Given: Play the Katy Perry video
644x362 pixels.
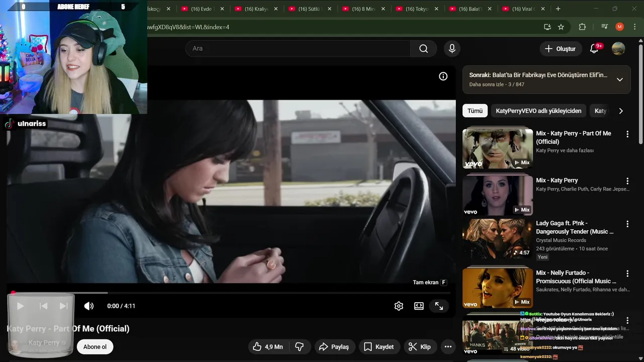Looking at the screenshot, I should 20,306.
